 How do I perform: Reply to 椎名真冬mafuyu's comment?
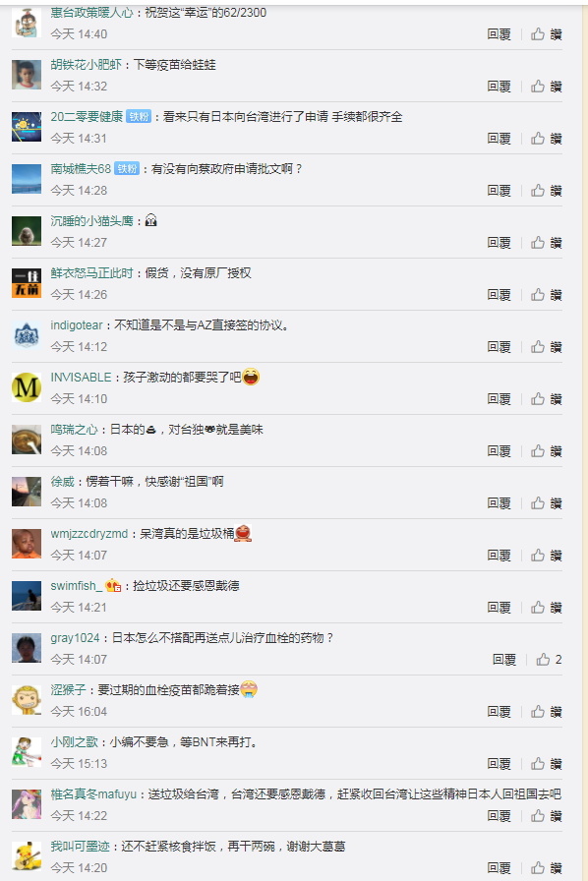(500, 816)
